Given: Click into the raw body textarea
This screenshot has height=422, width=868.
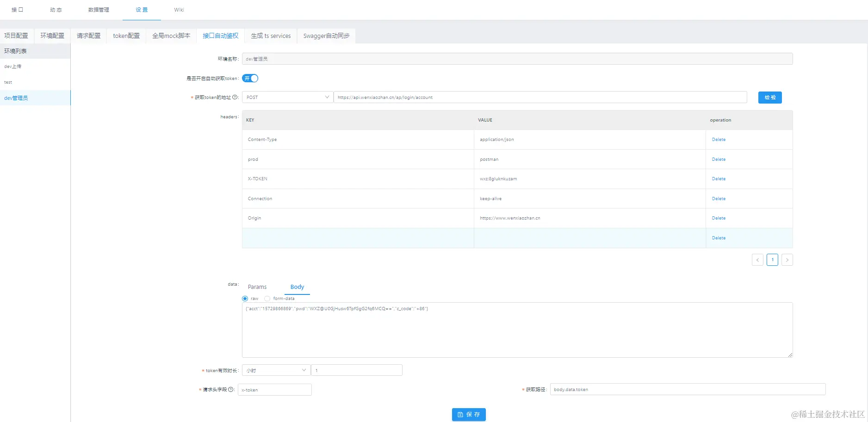Looking at the screenshot, I should click(517, 330).
